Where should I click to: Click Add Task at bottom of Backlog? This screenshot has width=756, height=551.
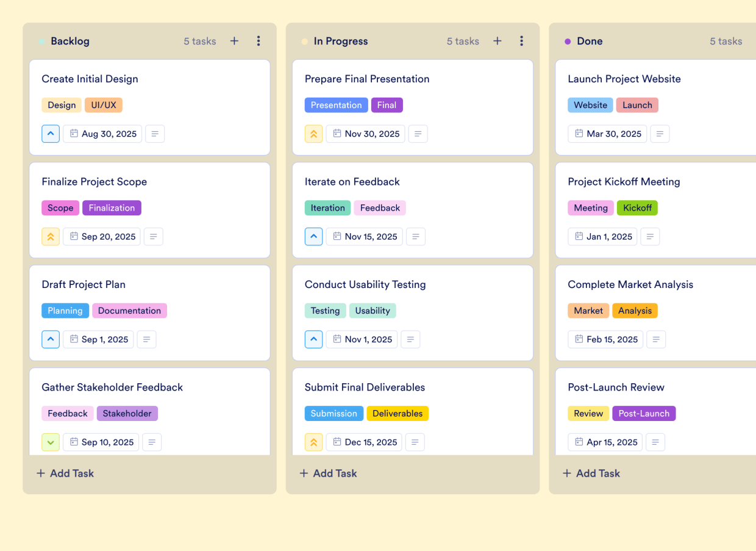[x=65, y=473]
